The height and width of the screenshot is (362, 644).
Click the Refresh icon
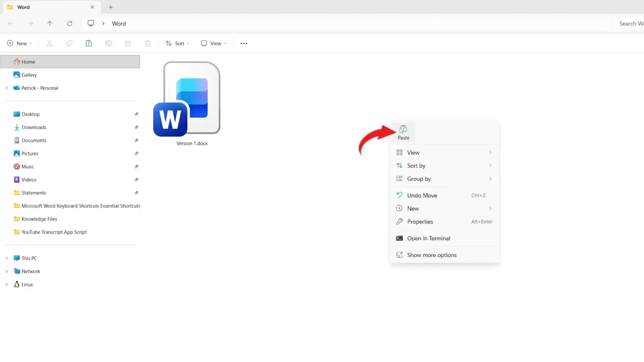(70, 23)
